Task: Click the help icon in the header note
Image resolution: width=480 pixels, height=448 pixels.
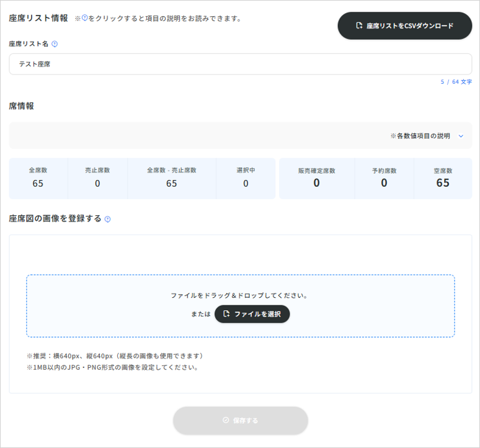Action: [x=85, y=18]
